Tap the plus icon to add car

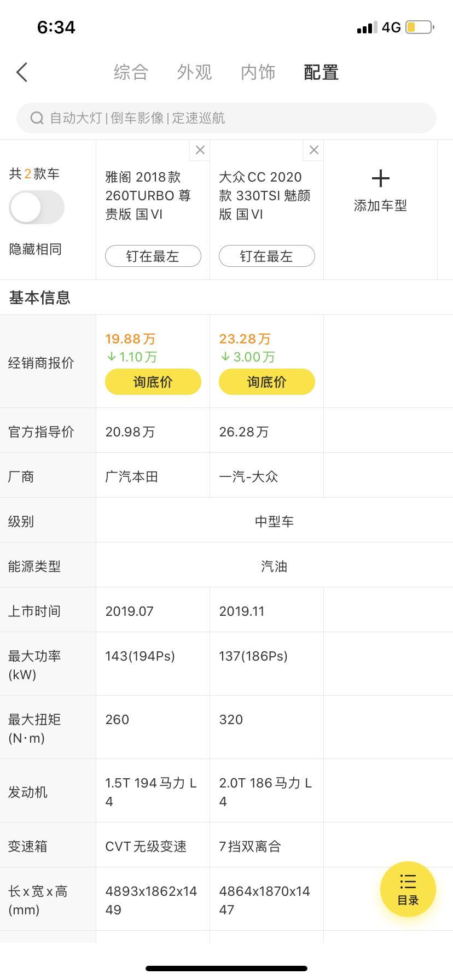point(380,178)
